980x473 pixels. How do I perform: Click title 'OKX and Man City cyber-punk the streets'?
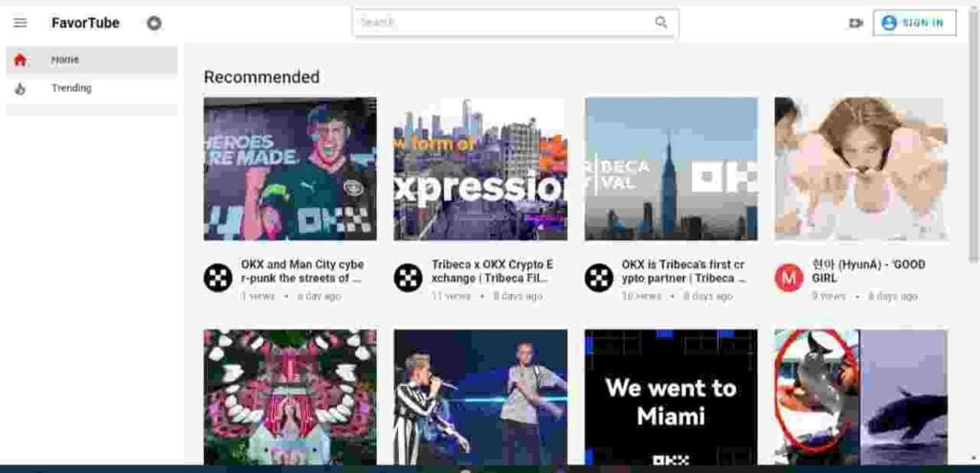pyautogui.click(x=302, y=271)
